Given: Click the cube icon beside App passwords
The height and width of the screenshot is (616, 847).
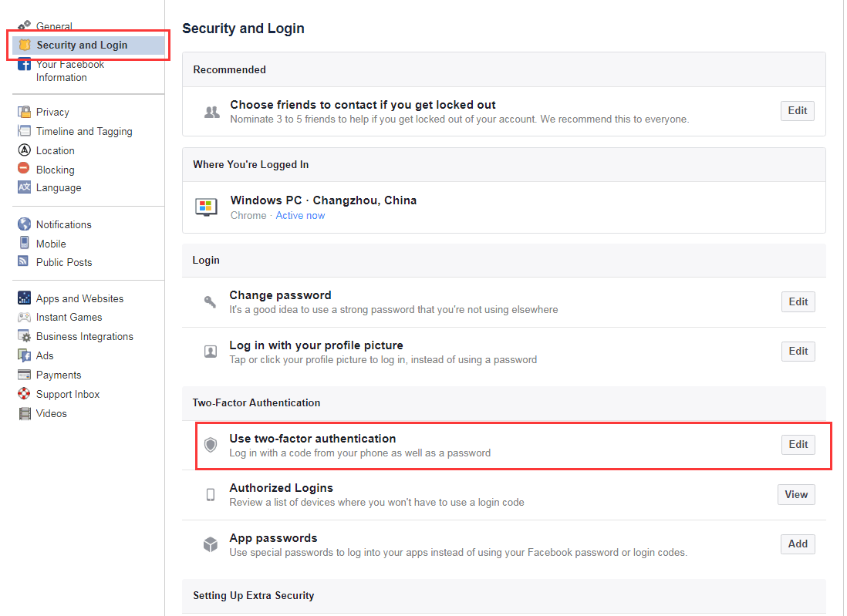Looking at the screenshot, I should point(211,544).
